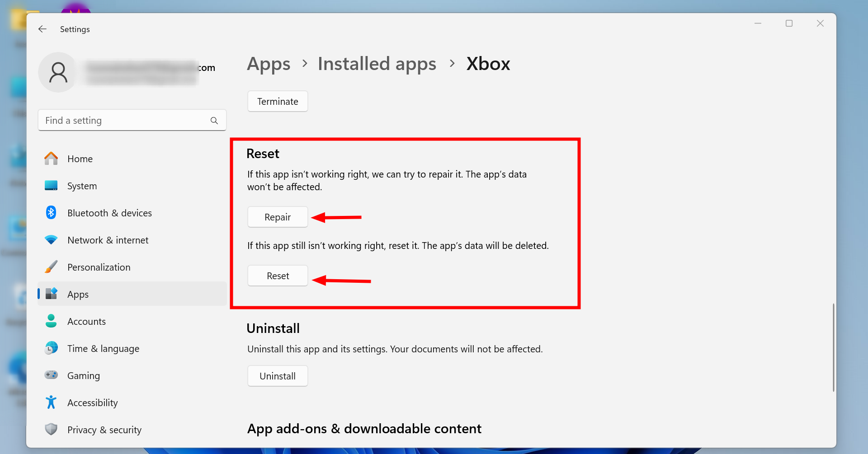
Task: Click the Bluetooth icon in sidebar
Action: tap(51, 213)
